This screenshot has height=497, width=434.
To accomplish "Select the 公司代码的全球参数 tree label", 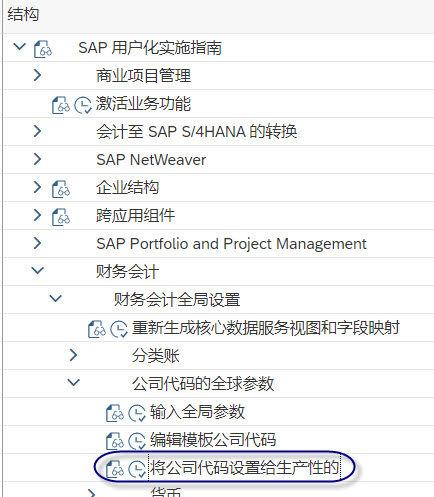I will [203, 384].
